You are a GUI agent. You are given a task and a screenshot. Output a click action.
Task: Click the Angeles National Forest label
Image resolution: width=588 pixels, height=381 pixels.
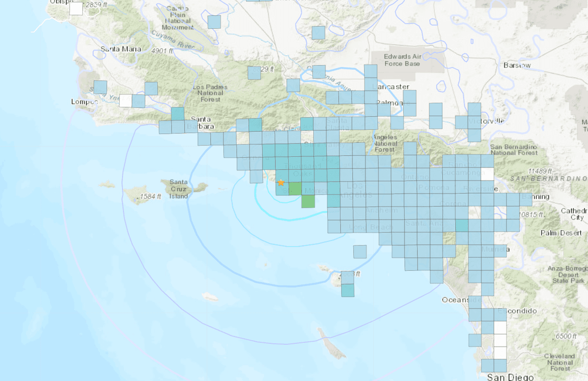[385, 143]
